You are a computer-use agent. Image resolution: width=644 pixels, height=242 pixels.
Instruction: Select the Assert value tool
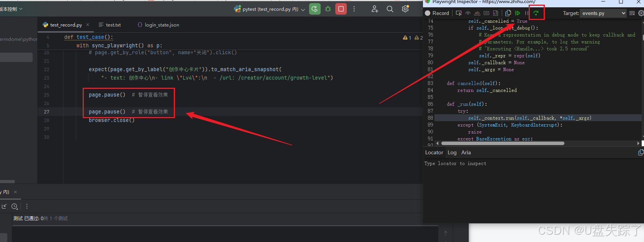click(x=486, y=13)
